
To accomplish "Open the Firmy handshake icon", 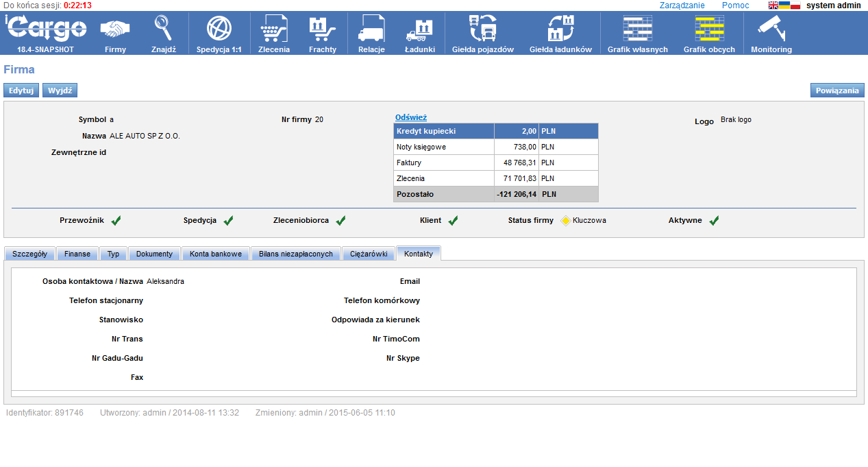I will 115,29.
